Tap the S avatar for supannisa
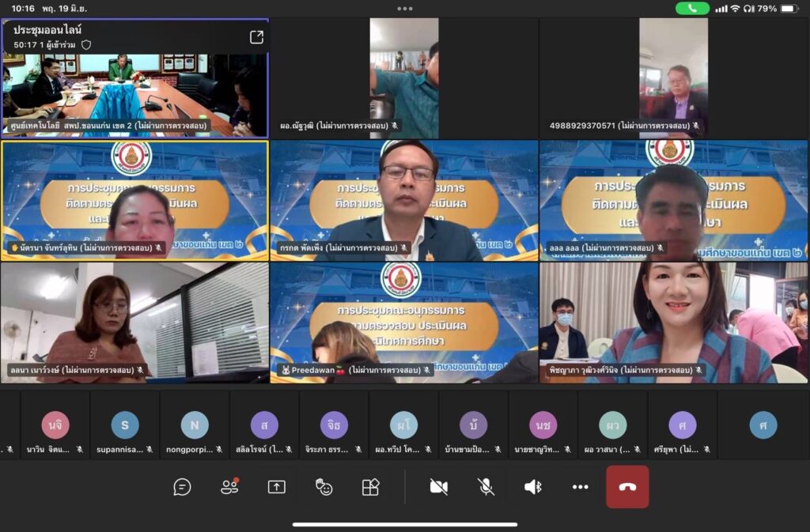Viewport: 810px width, 532px height. pyautogui.click(x=125, y=425)
